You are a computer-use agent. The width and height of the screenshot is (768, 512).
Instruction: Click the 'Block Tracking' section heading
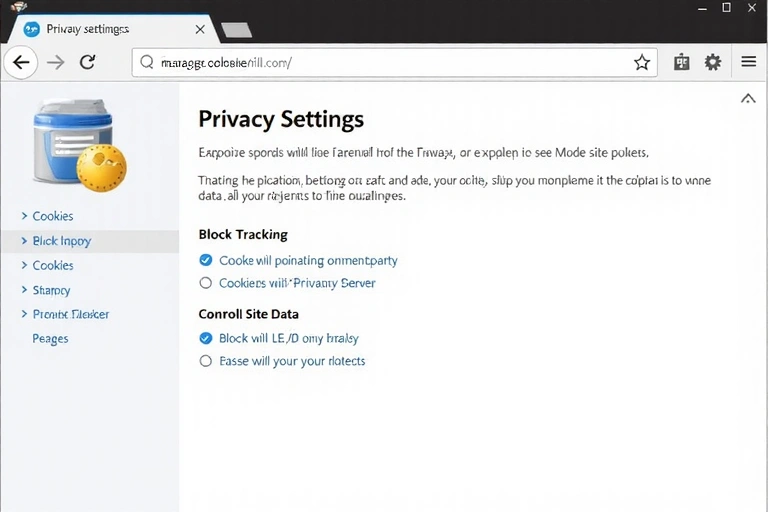coord(243,235)
